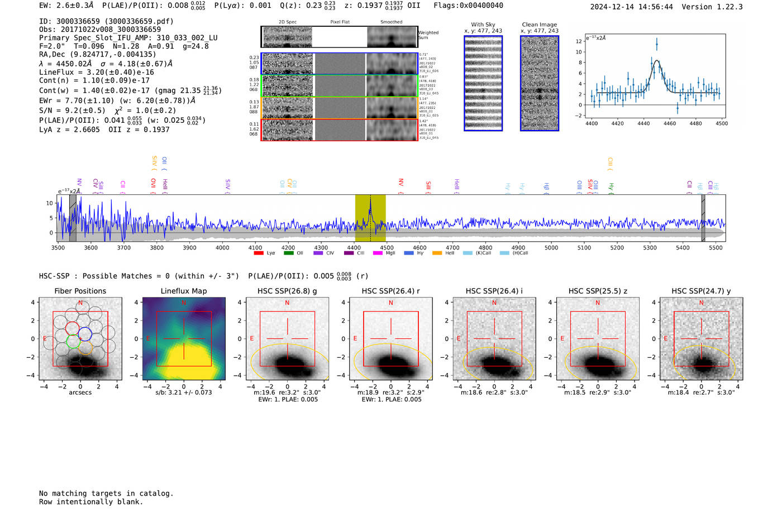Image resolution: width=782 pixels, height=532 pixels.
Task: Click the red OVI line marker
Action: click(x=153, y=185)
